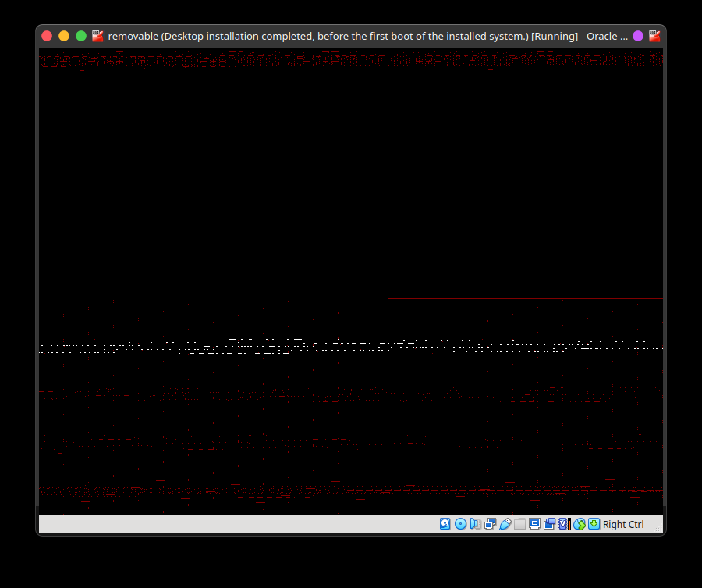Screen dimensions: 702x588
Task: Minimize the VM window with yellow button
Action: tap(64, 36)
